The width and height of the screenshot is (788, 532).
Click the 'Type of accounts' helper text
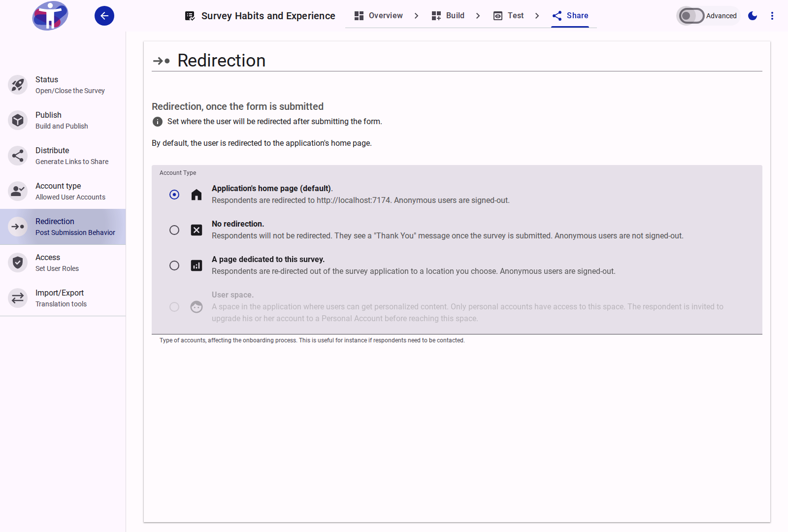(x=312, y=340)
